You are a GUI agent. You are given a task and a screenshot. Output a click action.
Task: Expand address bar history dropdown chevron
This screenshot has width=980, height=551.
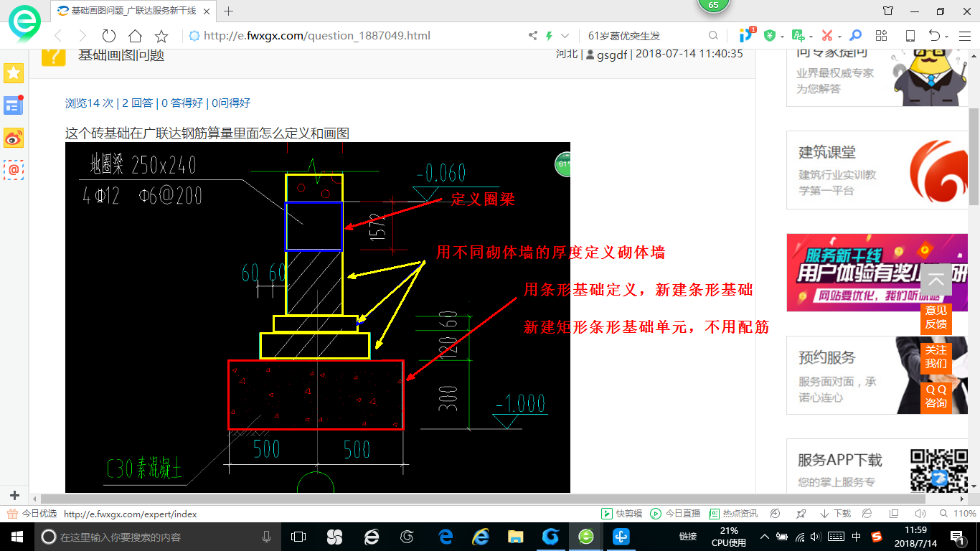coord(565,35)
